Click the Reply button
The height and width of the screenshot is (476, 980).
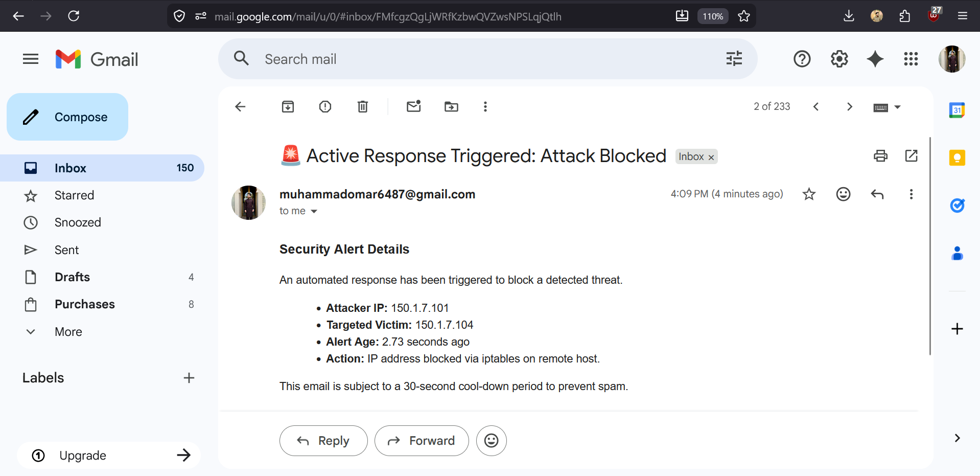tap(323, 441)
